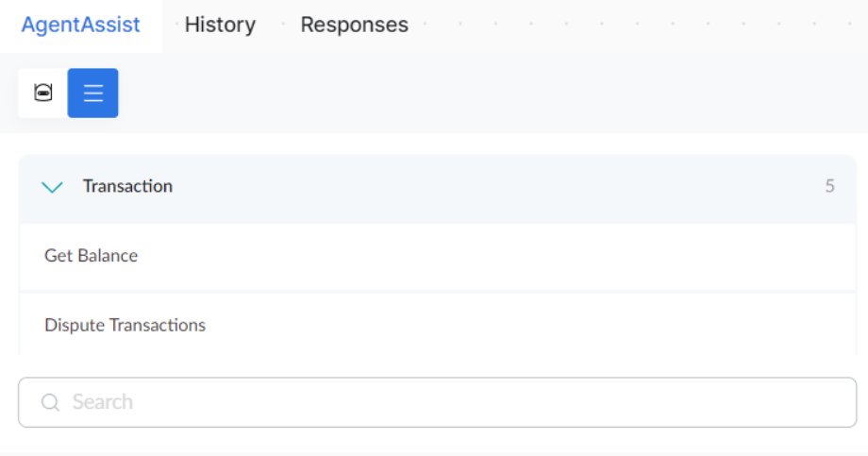
Task: Click the Transaction item count of 5
Action: [x=829, y=186]
